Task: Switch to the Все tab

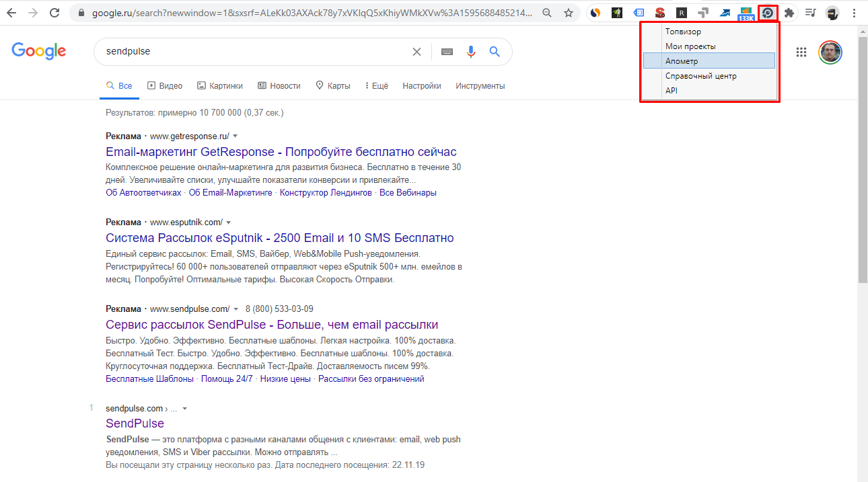Action: [x=119, y=86]
